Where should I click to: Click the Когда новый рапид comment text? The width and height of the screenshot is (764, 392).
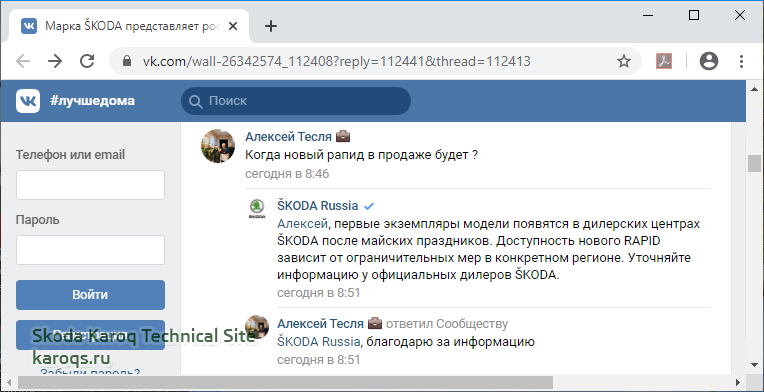pos(361,155)
